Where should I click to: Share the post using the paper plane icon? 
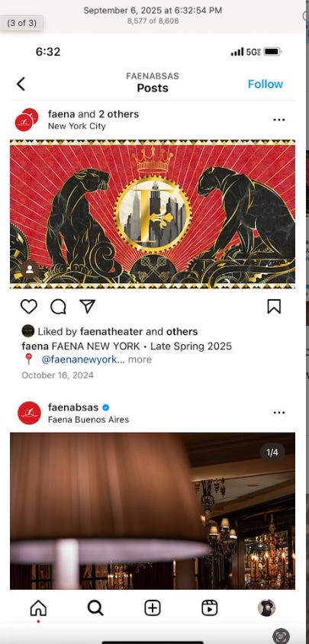pos(87,307)
